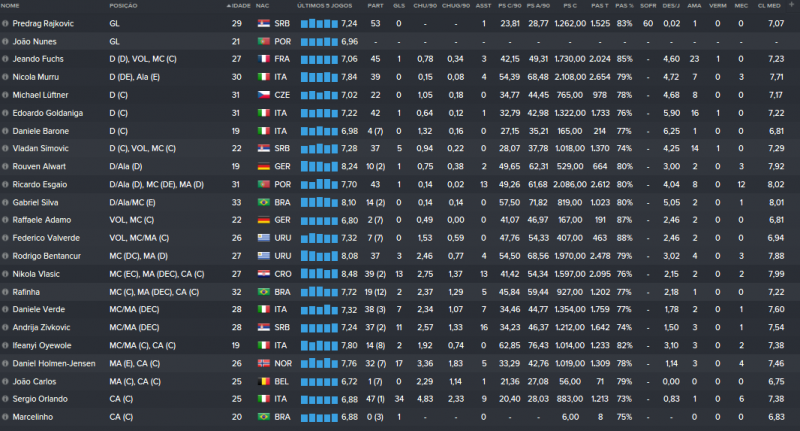
Task: Select the Marcelinho player row
Action: pos(400,416)
